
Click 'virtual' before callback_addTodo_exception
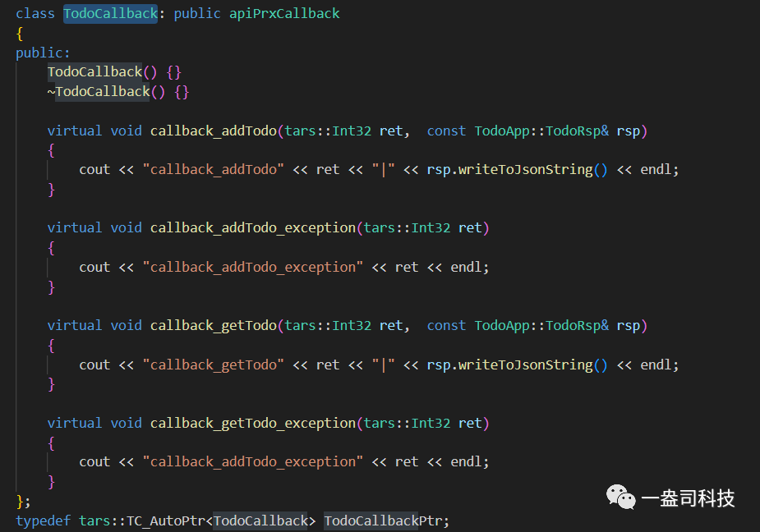pyautogui.click(x=75, y=227)
